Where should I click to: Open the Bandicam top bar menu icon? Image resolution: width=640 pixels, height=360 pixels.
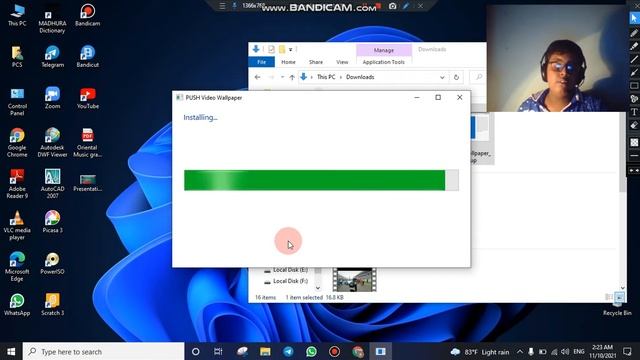click(x=222, y=6)
